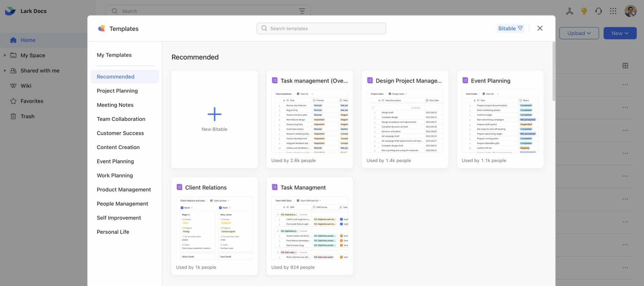Click the yellow lightbulb tips icon
This screenshot has height=286, width=644.
click(x=584, y=11)
